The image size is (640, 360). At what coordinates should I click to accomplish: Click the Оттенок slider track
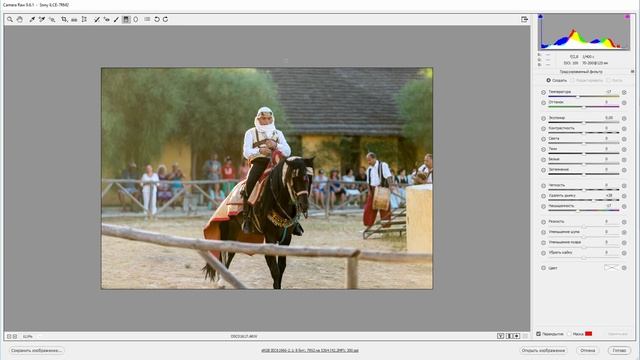584,107
